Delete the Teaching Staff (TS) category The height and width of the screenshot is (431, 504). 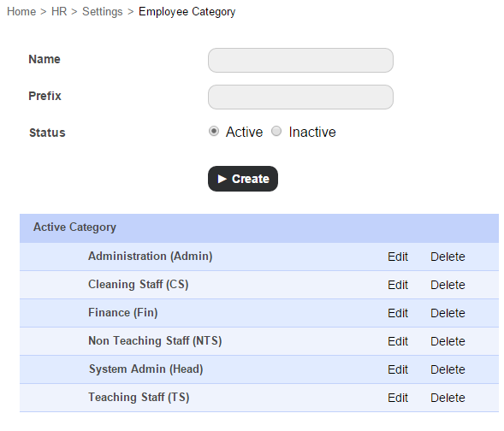(x=448, y=398)
